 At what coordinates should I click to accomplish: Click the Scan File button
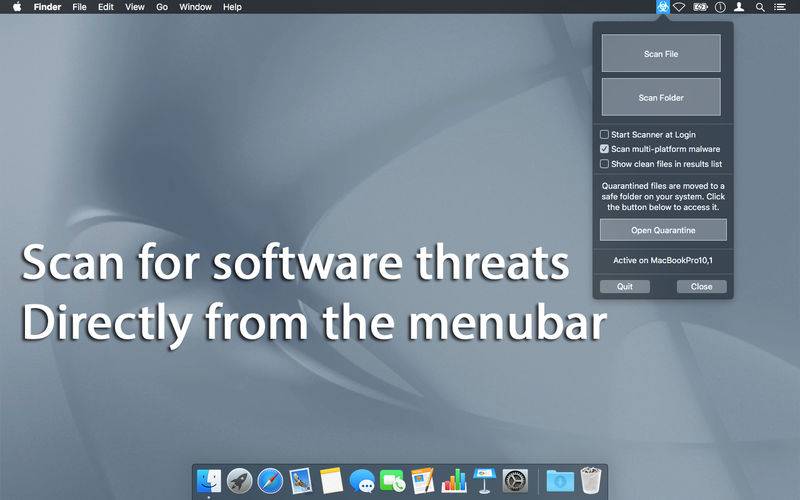(661, 53)
